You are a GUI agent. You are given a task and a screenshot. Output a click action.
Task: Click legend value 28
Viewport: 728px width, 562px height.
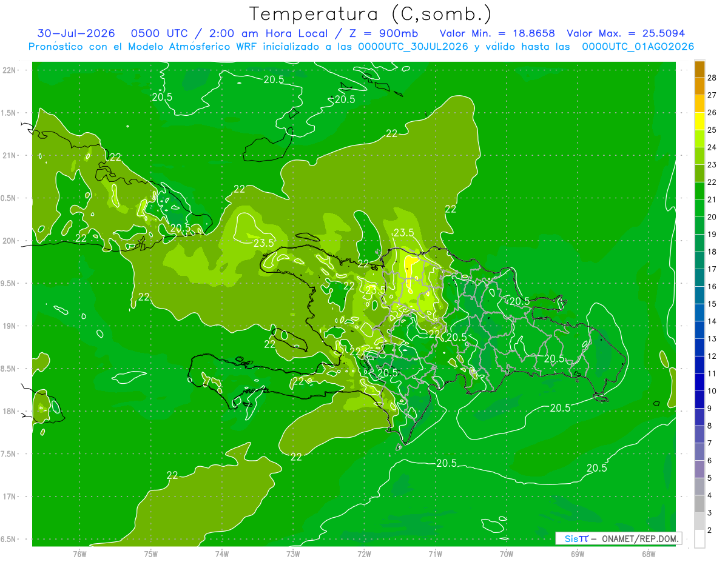coord(712,78)
